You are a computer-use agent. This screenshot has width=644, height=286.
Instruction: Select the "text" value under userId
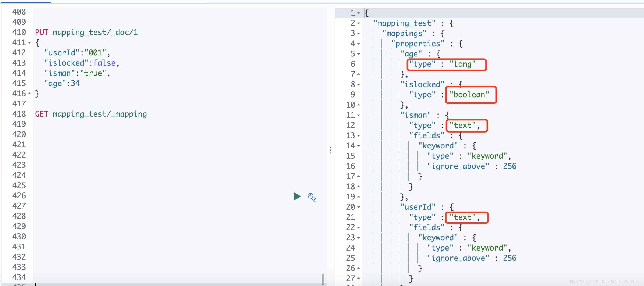(462, 217)
